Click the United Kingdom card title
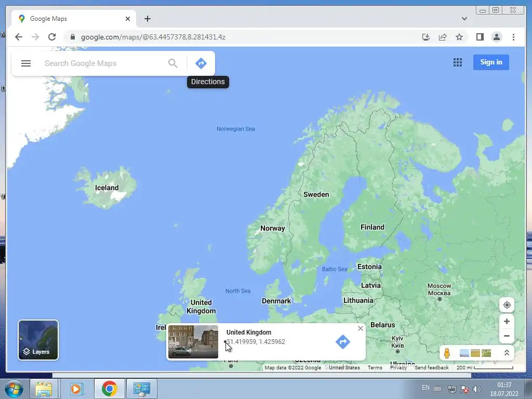Screen dimensions: 532x399 coord(249,332)
